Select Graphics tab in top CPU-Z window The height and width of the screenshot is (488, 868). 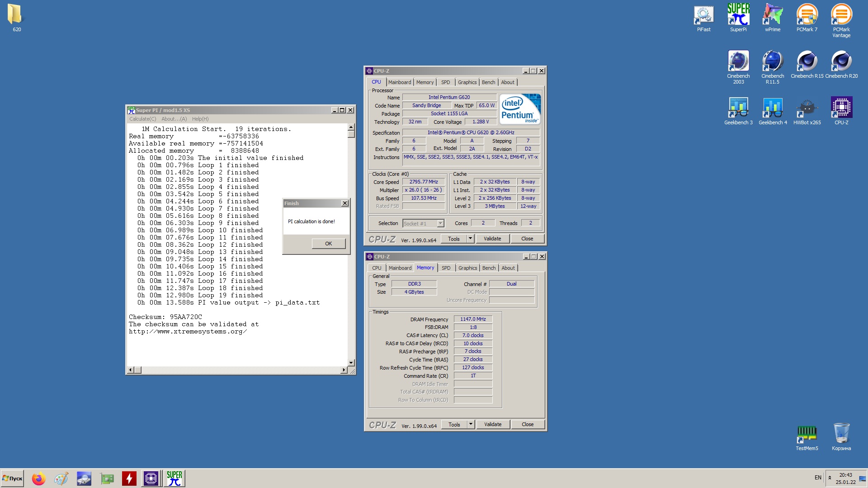(x=467, y=82)
